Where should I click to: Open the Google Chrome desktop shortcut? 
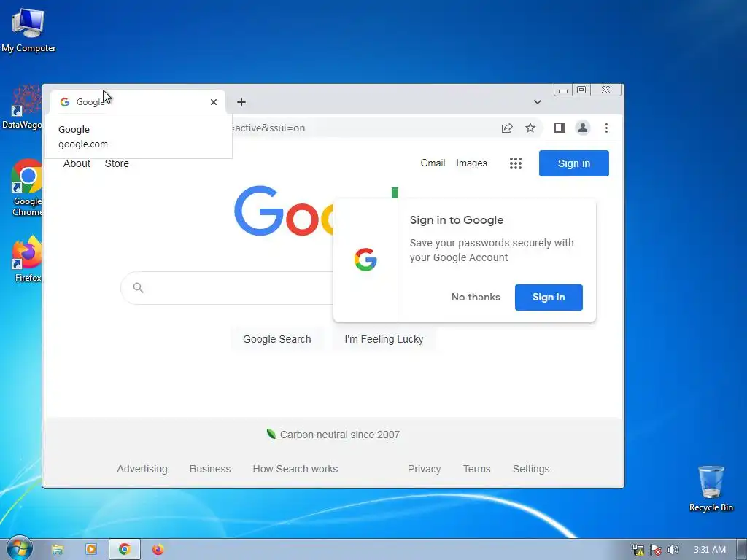click(x=27, y=187)
